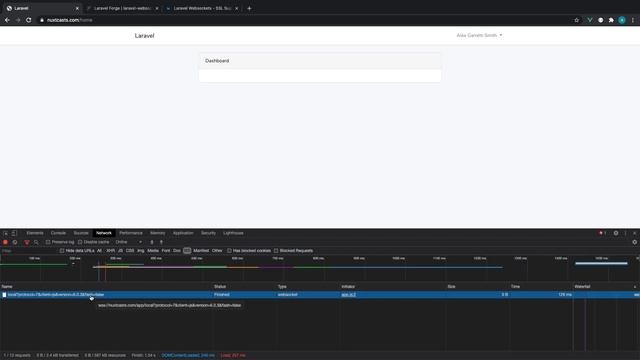Click the import HAR file icon
640x360 pixels.
click(x=152, y=242)
